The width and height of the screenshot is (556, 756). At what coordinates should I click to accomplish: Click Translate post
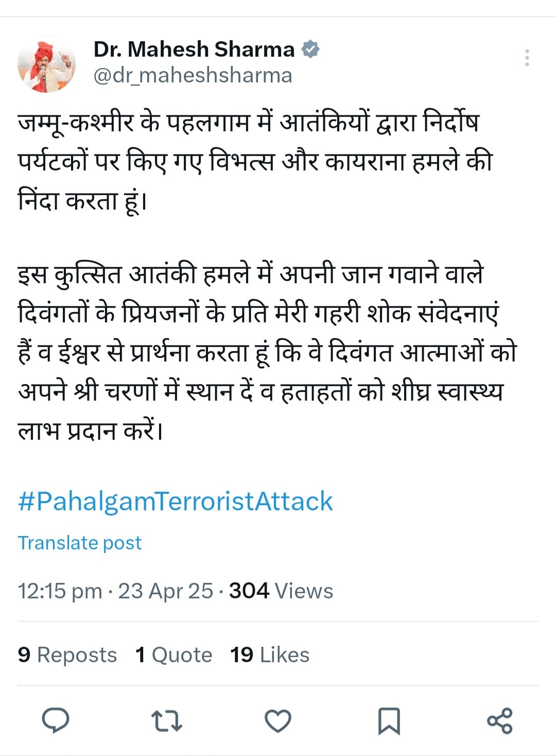click(79, 543)
